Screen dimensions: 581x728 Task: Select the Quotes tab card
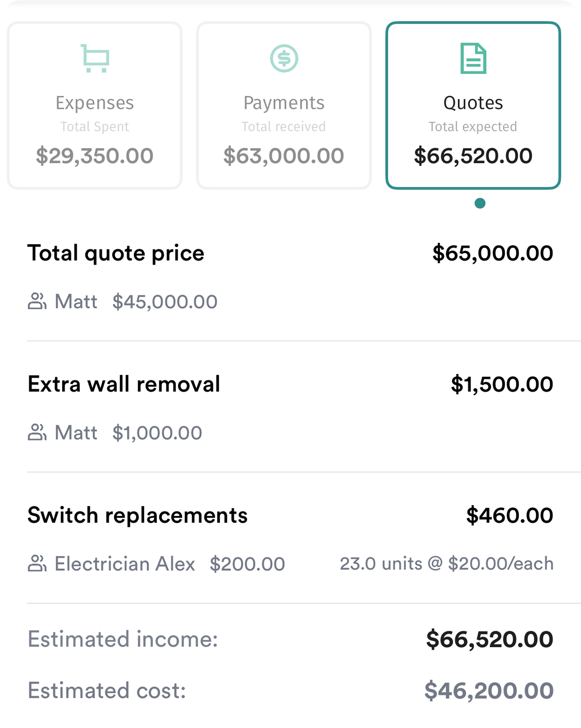pyautogui.click(x=473, y=105)
